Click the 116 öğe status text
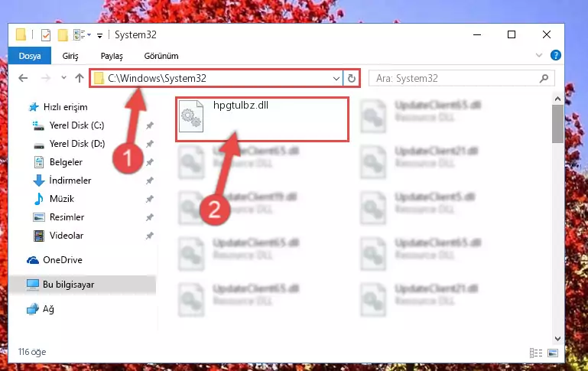The width and height of the screenshot is (588, 371). point(32,352)
